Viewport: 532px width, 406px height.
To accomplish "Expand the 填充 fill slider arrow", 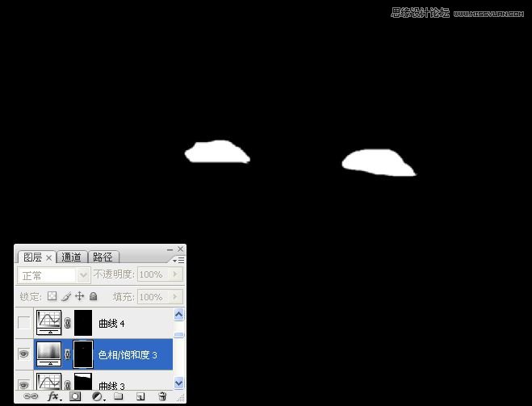I will point(176,296).
